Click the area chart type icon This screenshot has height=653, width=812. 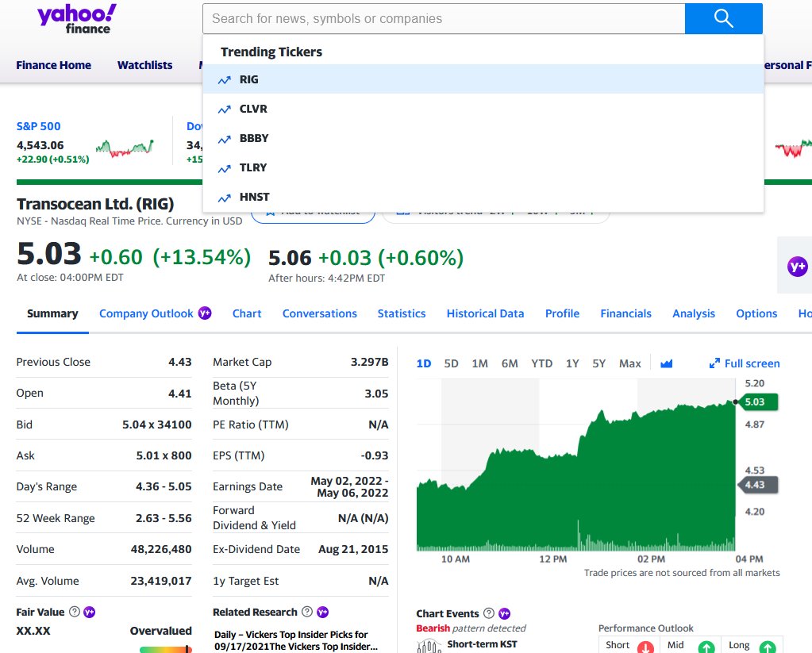(x=667, y=363)
